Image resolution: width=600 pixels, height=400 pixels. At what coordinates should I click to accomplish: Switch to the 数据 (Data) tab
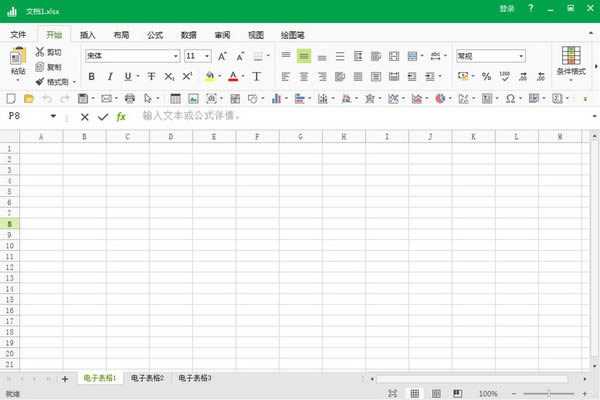189,35
